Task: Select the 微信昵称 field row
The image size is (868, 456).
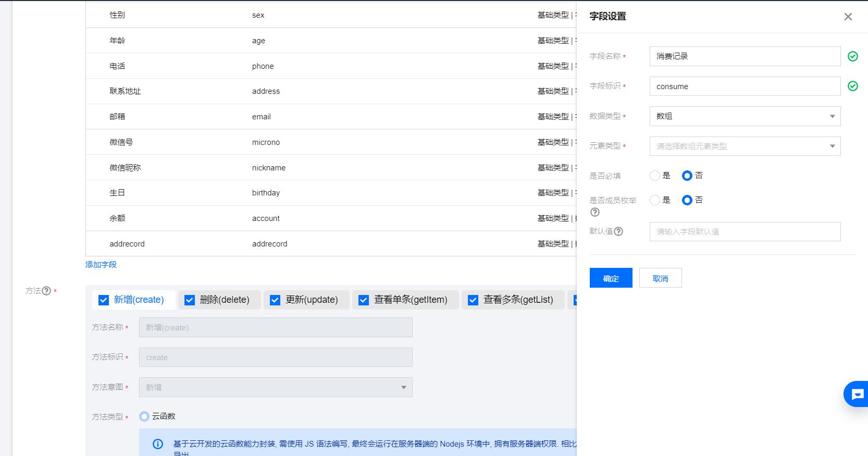Action: click(331, 168)
